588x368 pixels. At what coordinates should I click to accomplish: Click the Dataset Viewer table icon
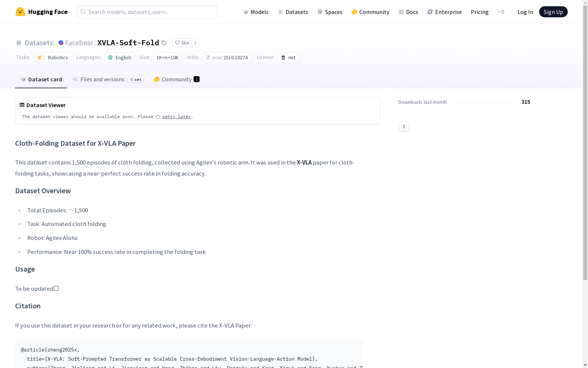(22, 105)
